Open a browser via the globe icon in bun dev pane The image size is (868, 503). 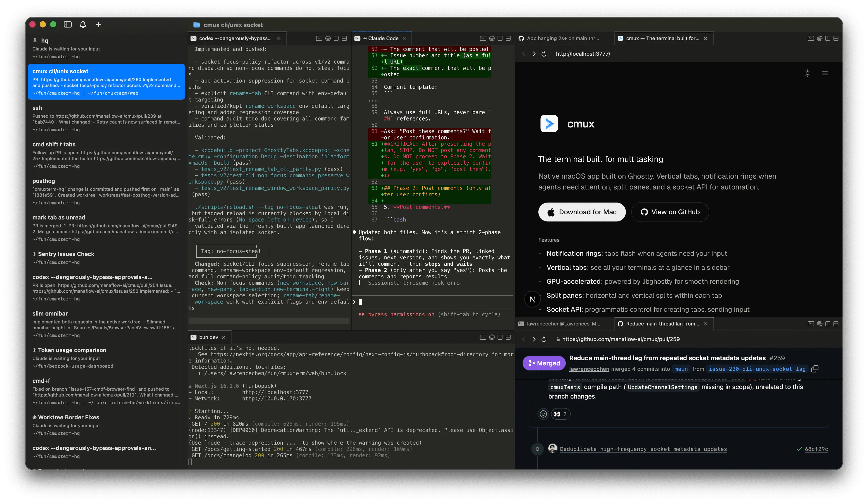(492, 337)
